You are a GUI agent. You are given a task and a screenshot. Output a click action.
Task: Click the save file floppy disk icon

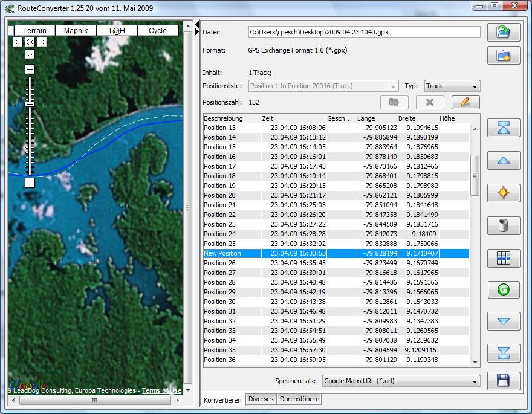pos(504,381)
